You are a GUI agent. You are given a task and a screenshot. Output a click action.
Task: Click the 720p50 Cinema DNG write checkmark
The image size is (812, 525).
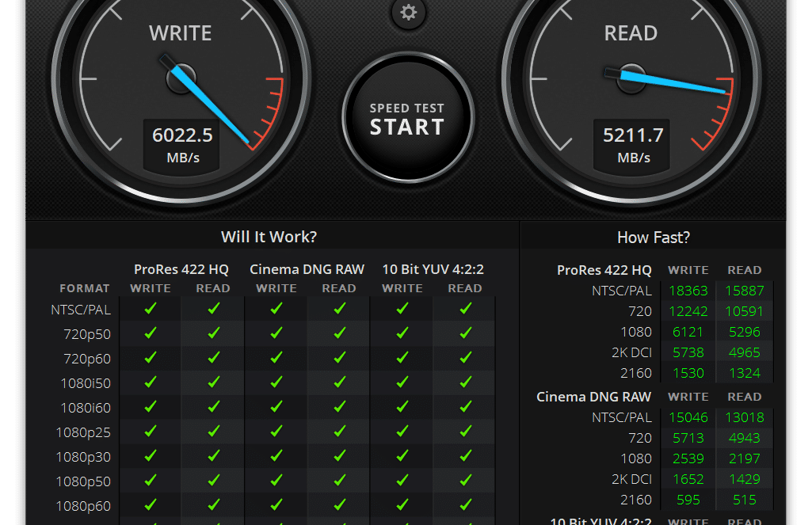click(x=276, y=333)
